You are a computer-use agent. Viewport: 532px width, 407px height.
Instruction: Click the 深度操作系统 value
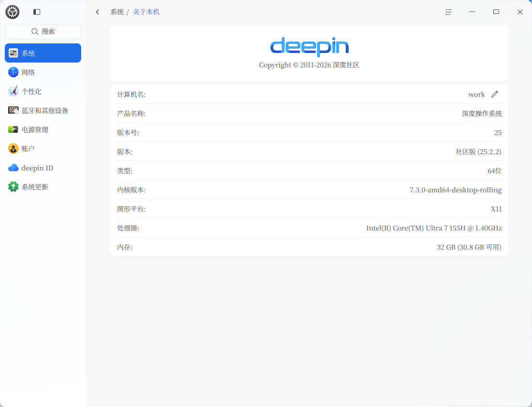pos(482,114)
